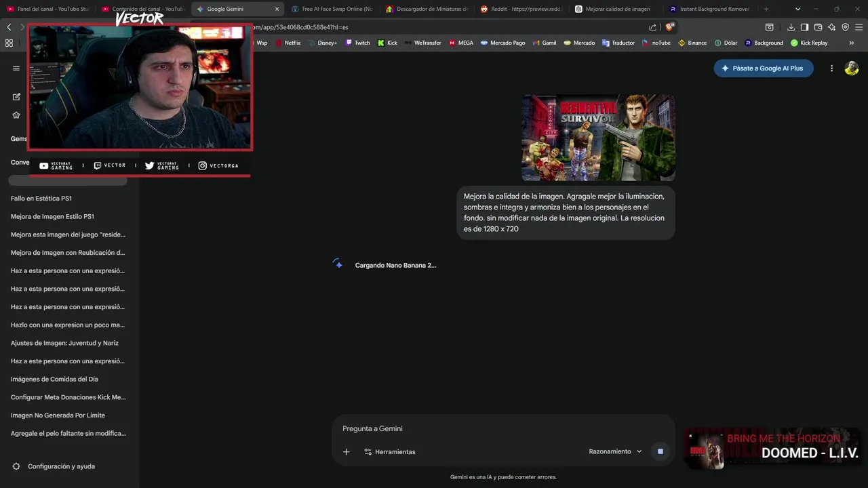Screen dimensions: 868x488
Task: Open conversation Mejora de Imagen con Reubicación
Action: 68,253
